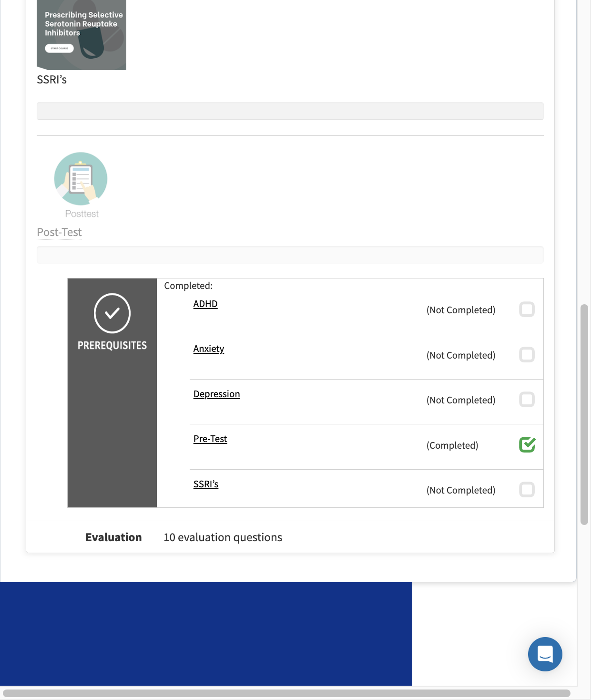591x700 pixels.
Task: Click the PREREQUISITES heading text
Action: tap(112, 345)
